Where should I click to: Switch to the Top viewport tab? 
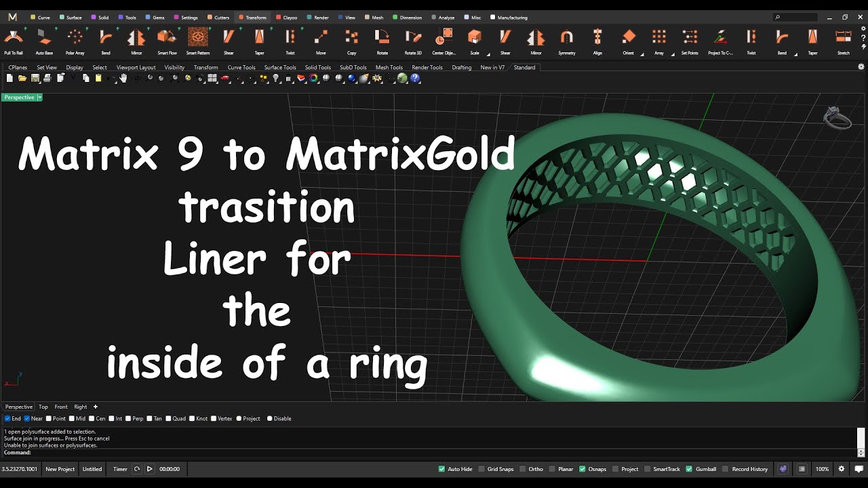tap(43, 407)
